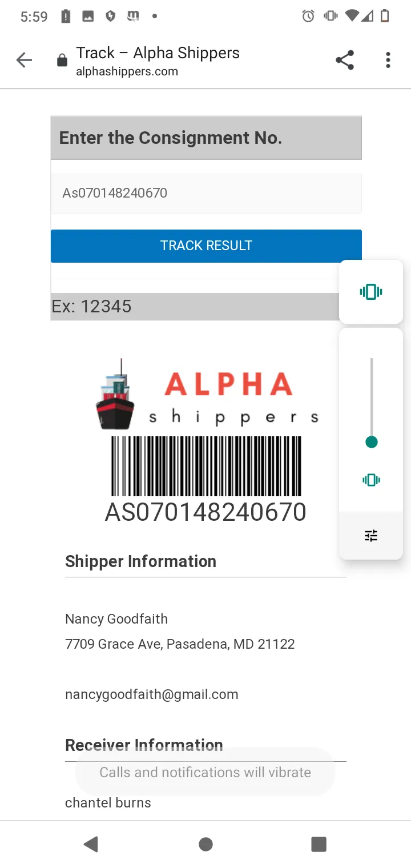Tap the battery warning notification icon

coord(66,17)
